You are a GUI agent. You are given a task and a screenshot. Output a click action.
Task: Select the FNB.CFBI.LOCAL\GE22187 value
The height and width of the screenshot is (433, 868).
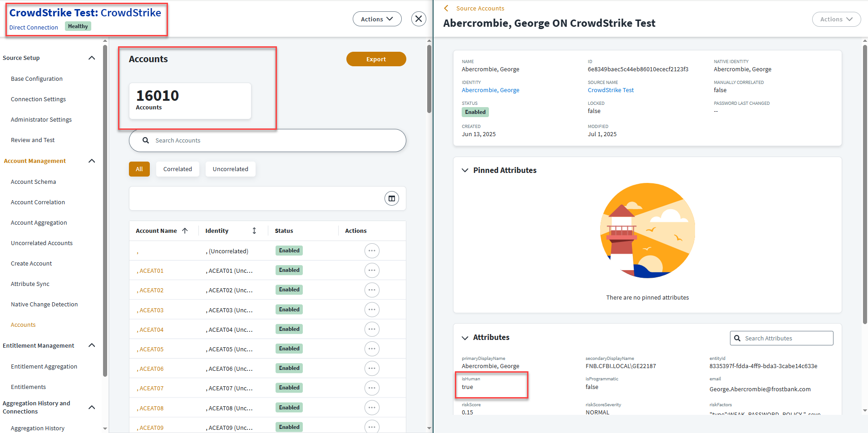pyautogui.click(x=621, y=366)
